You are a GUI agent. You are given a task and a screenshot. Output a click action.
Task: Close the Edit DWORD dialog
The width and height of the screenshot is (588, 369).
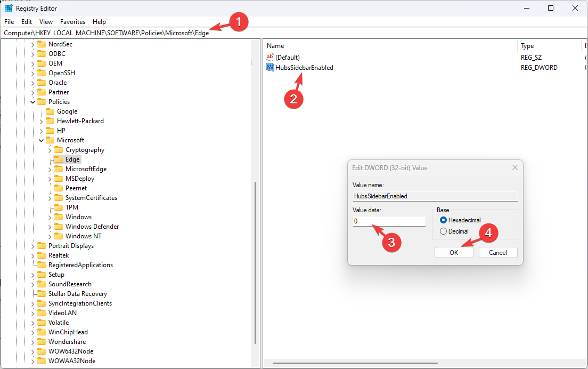point(515,168)
